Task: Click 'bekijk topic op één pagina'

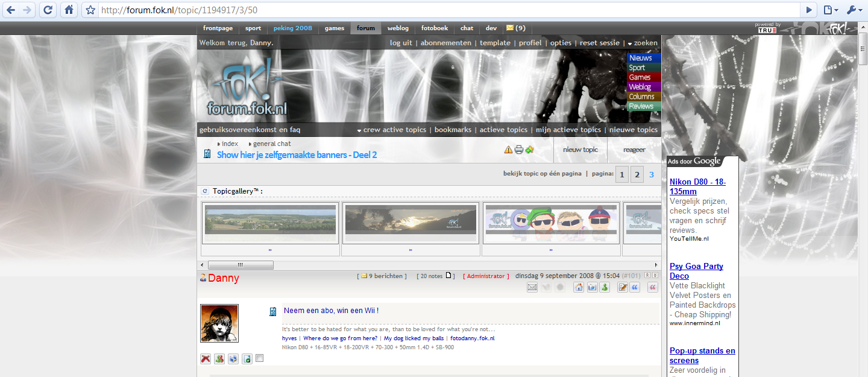Action: click(x=542, y=174)
